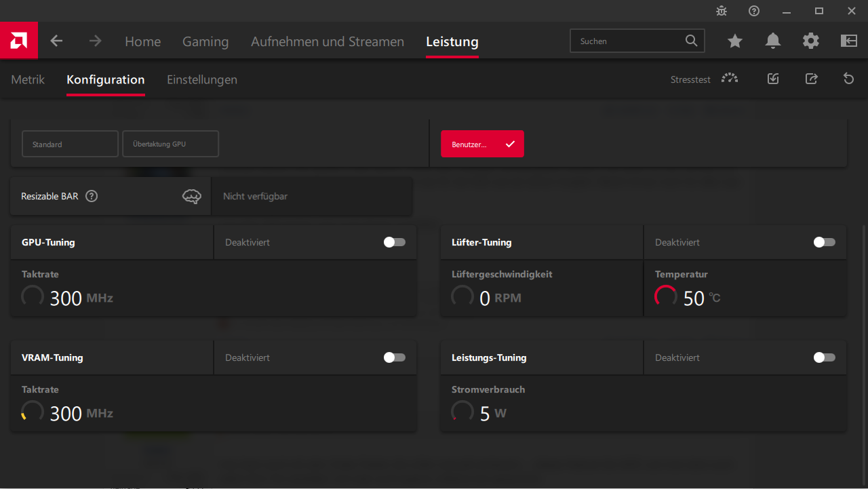Toggle sidebar panel icon
Viewport: 868px width, 489px height.
pyautogui.click(x=849, y=41)
